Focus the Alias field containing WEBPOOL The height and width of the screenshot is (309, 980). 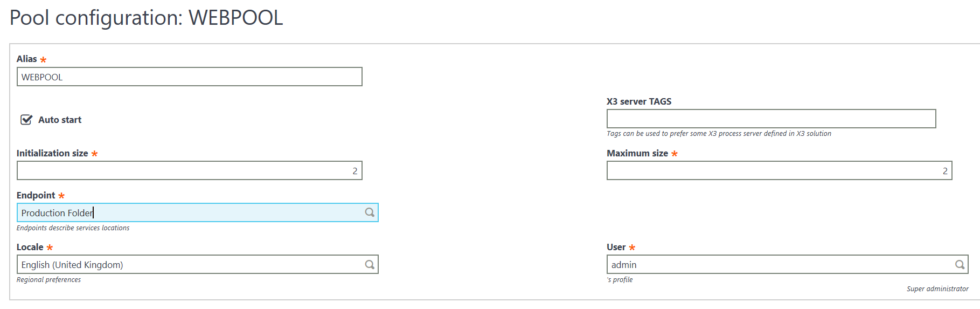tap(189, 77)
